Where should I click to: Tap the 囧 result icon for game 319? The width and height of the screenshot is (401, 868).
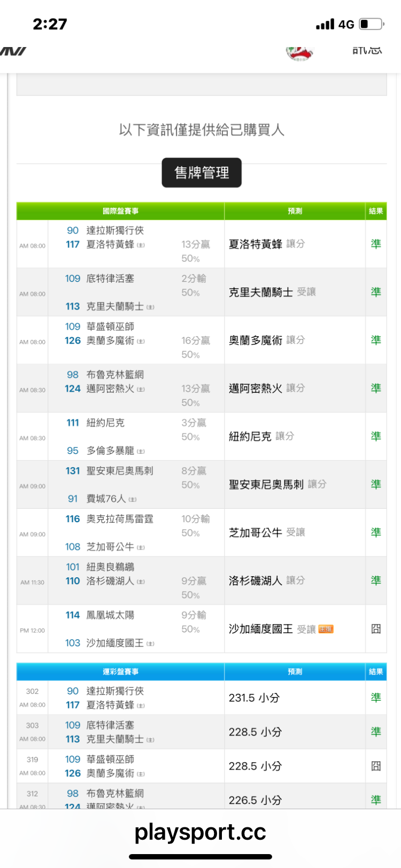(x=376, y=766)
